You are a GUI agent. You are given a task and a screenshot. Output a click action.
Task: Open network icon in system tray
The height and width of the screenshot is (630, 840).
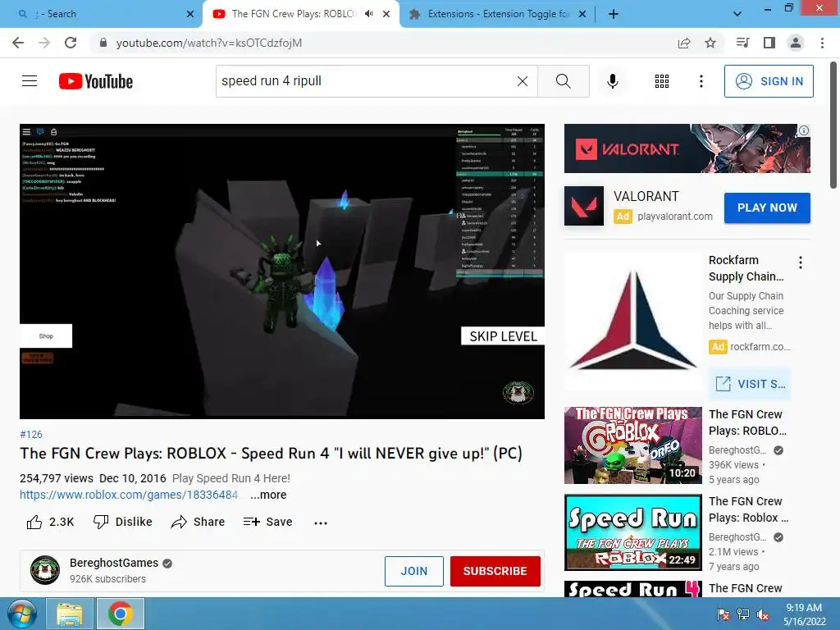pos(743,614)
